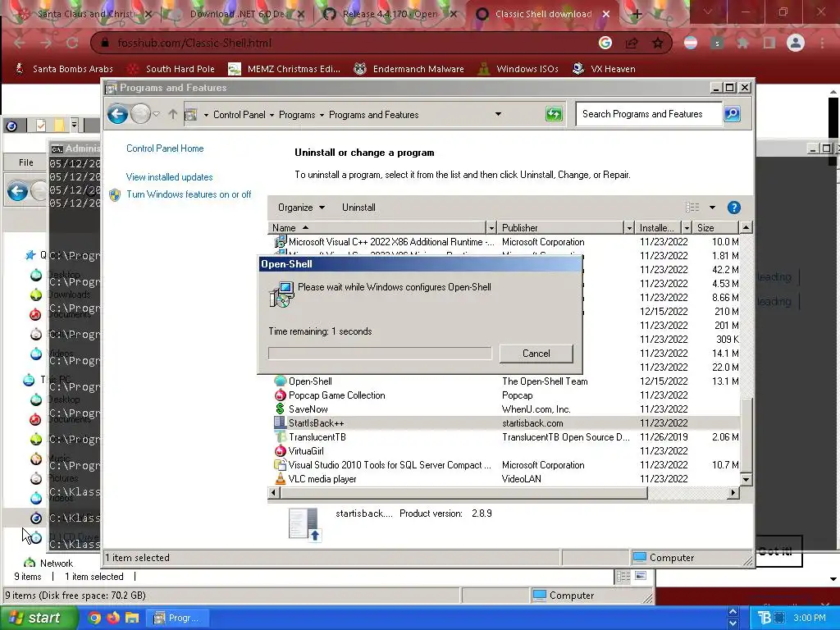
Task: Open the Windows ISOs bookmark
Action: click(518, 69)
